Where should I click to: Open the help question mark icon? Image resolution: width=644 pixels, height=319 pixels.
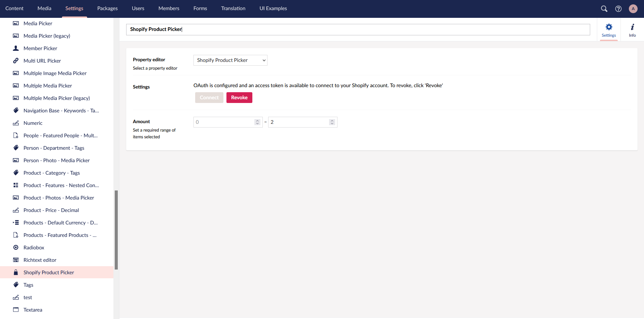pyautogui.click(x=618, y=9)
